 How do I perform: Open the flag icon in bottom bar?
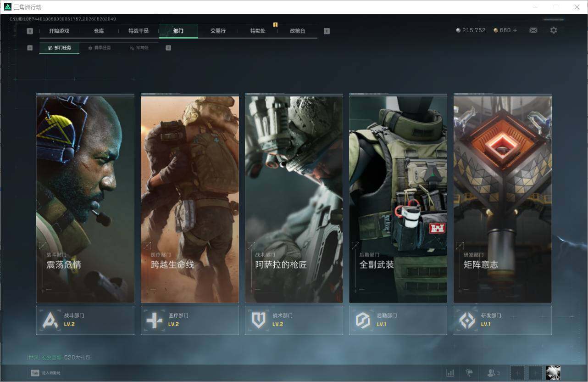tap(469, 373)
